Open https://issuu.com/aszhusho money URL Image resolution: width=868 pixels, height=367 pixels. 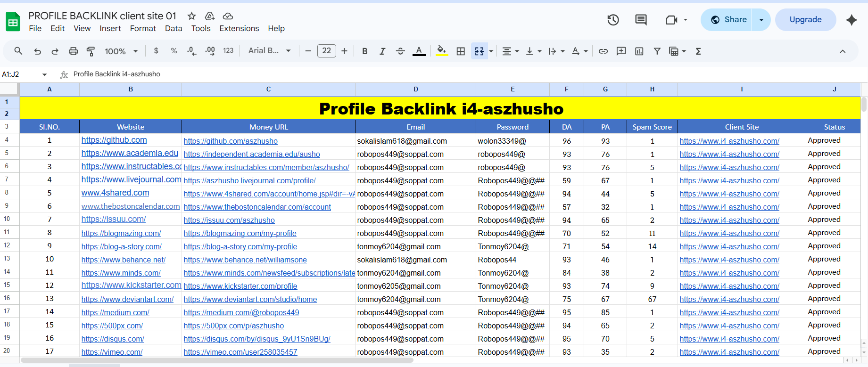click(229, 220)
